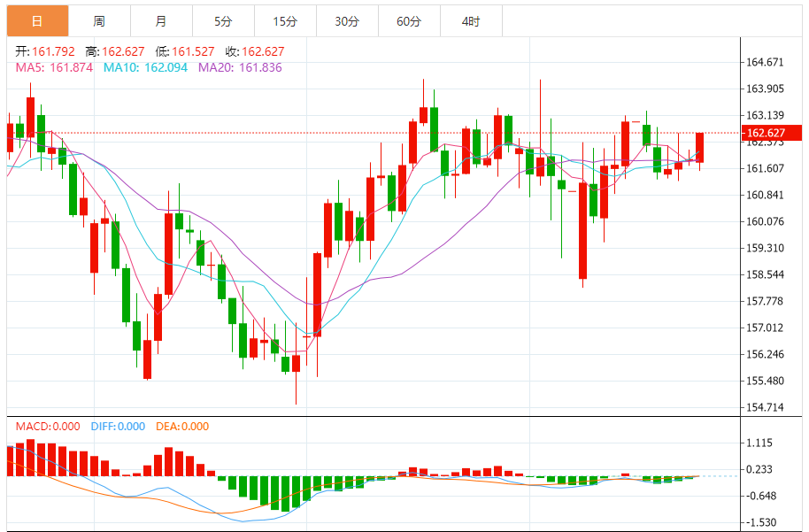Open the 30分 timeframe tab

click(x=347, y=21)
